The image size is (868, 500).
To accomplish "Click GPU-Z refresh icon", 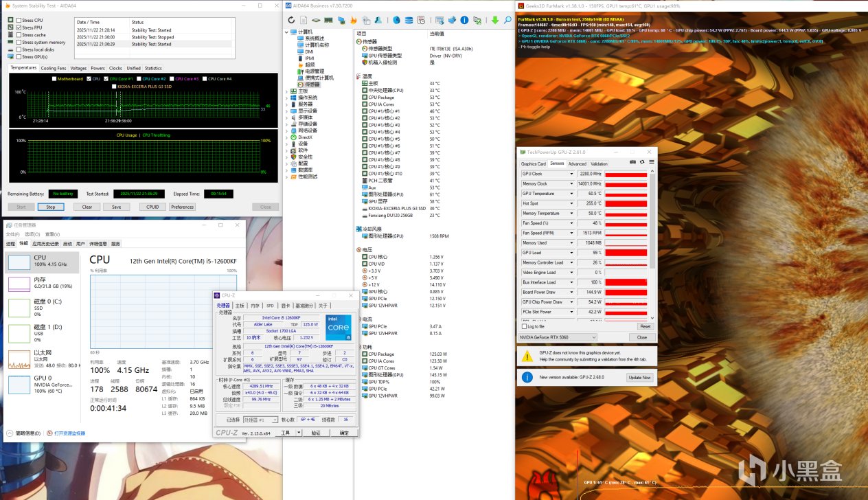I will (642, 162).
